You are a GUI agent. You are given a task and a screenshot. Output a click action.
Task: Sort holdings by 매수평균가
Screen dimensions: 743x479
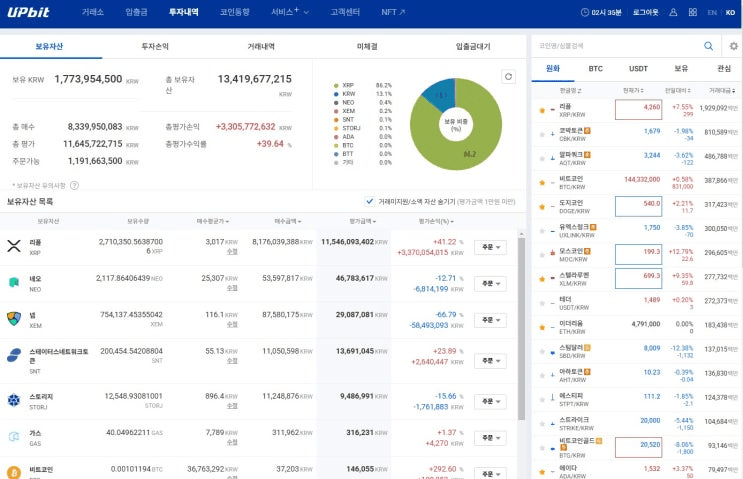pyautogui.click(x=213, y=221)
